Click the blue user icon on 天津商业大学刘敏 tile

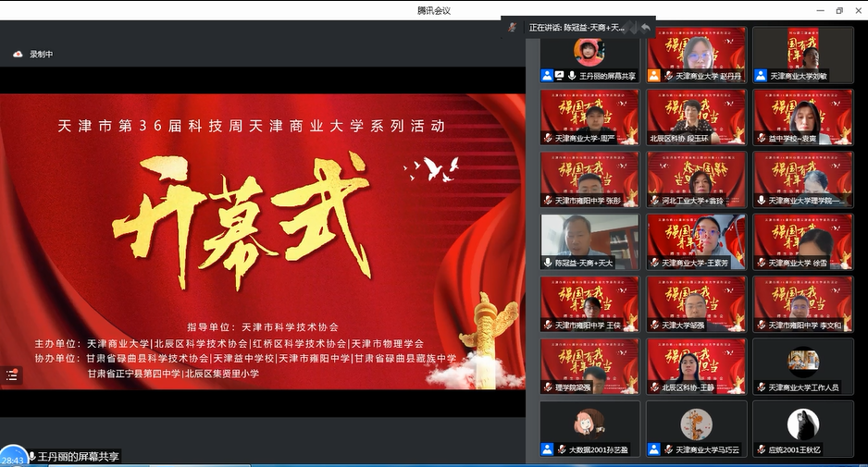pyautogui.click(x=761, y=76)
